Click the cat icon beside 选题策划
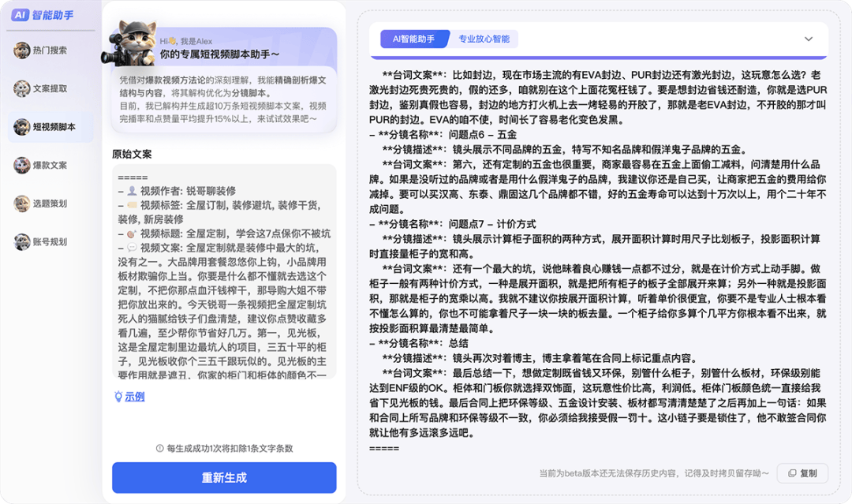The image size is (852, 504). tap(21, 203)
